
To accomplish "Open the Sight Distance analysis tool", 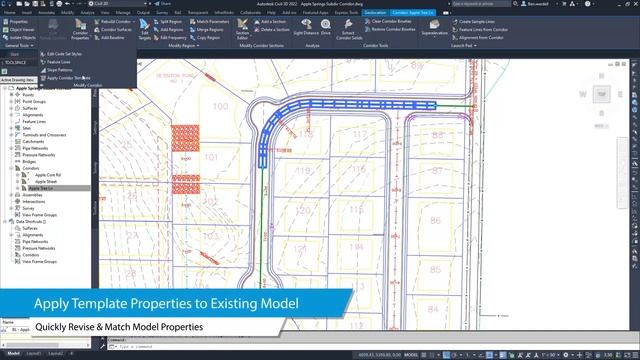I will click(x=306, y=27).
